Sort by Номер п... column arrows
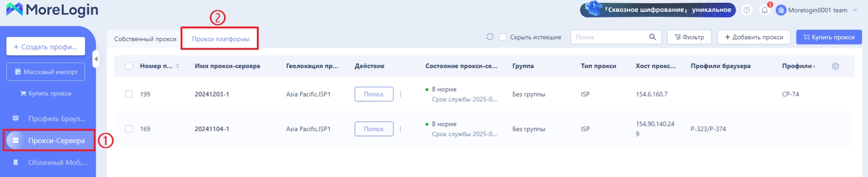Image resolution: width=868 pixels, height=177 pixels. [x=178, y=66]
